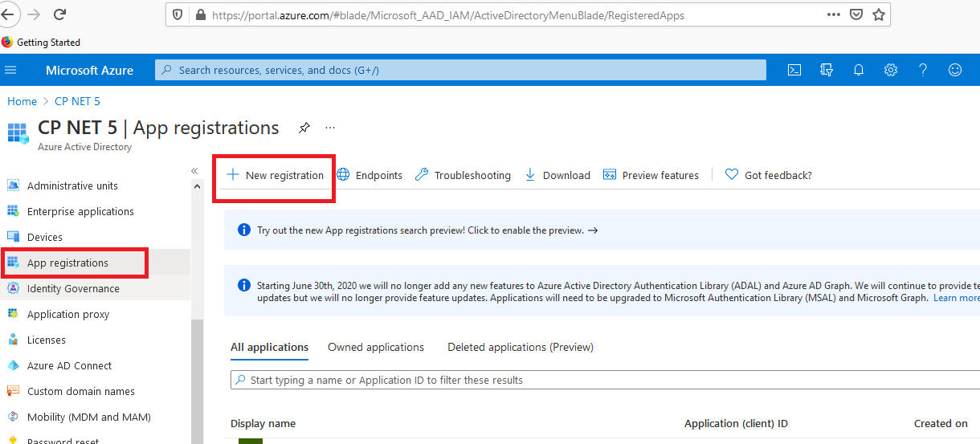Image resolution: width=980 pixels, height=444 pixels.
Task: Click the Application (client) ID column header
Action: click(x=736, y=423)
